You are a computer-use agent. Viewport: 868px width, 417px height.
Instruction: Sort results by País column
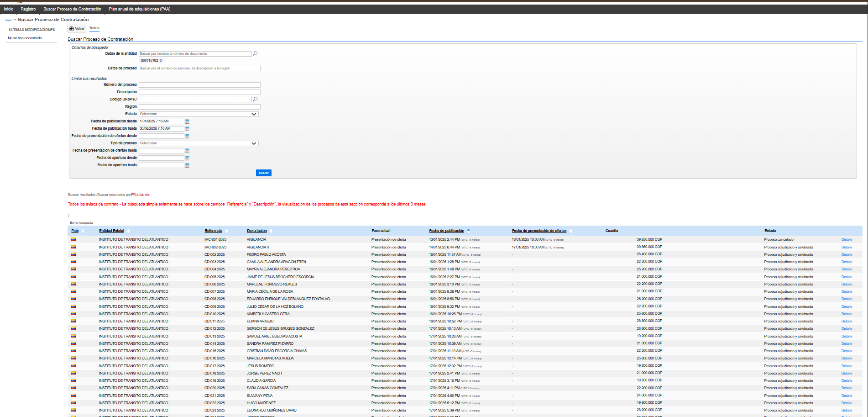tap(75, 231)
